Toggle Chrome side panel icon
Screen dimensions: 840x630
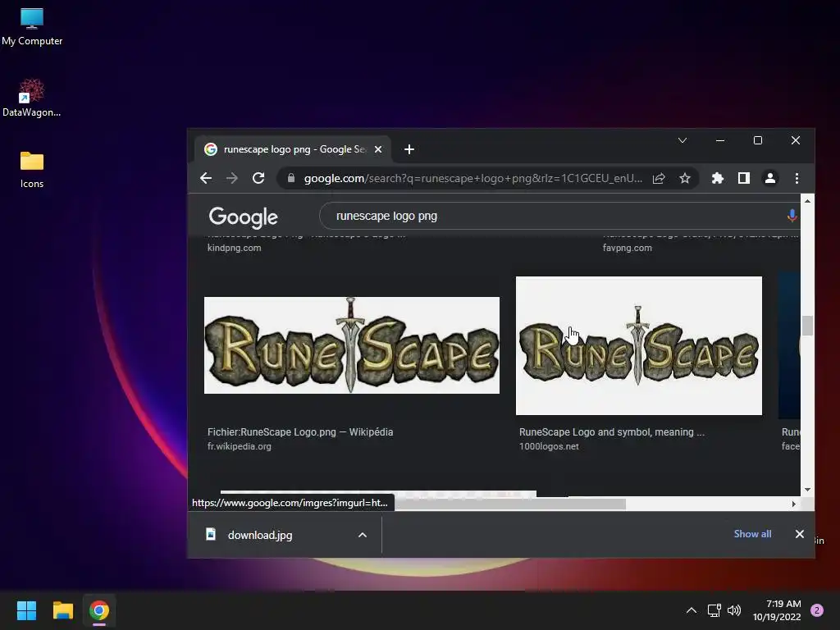click(743, 178)
